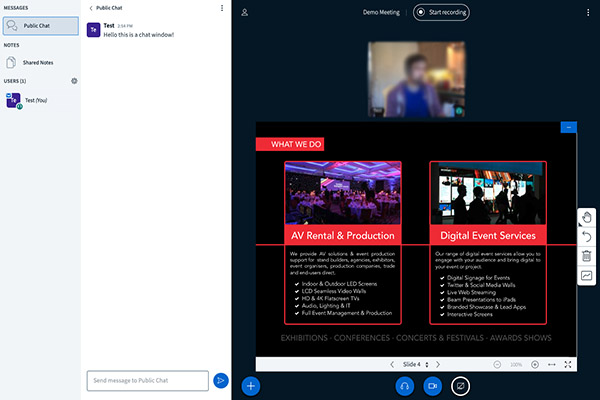The height and width of the screenshot is (400, 600).
Task: Open the meeting options menu at top right
Action: (586, 12)
